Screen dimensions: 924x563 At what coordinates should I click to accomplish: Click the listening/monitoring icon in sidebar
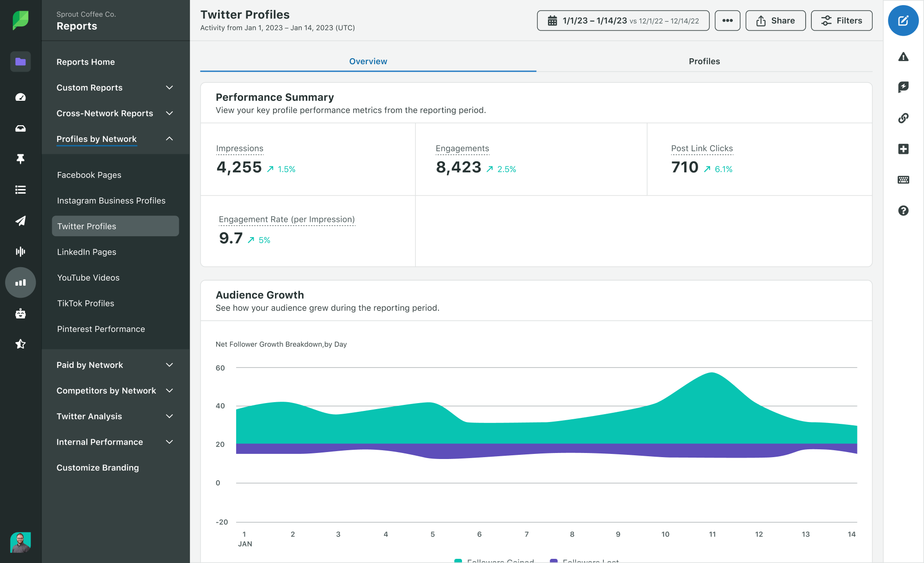pos(20,251)
